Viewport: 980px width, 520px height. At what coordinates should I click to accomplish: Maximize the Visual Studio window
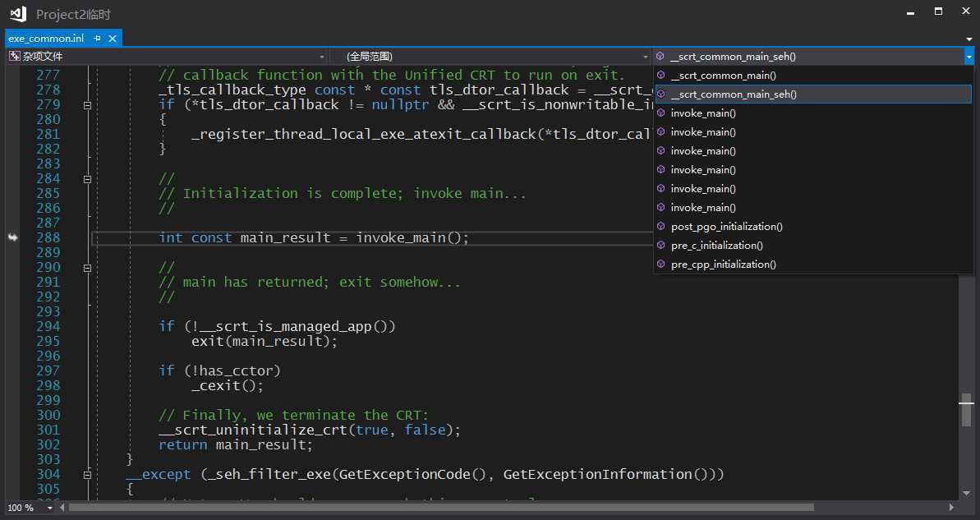coord(938,12)
